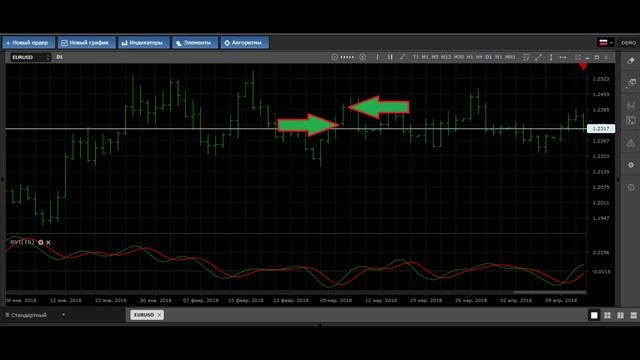Select the M15 timeframe
This screenshot has height=360, width=640.
446,57
